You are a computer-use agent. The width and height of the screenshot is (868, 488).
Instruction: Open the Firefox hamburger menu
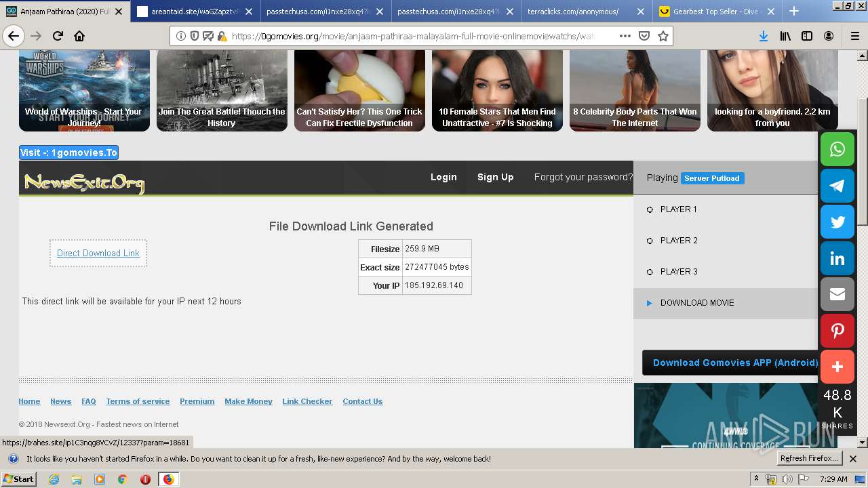pos(854,36)
